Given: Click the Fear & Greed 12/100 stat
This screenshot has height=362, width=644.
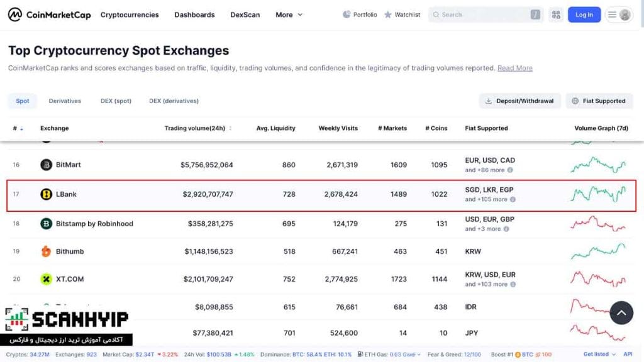Looking at the screenshot, I should pyautogui.click(x=454, y=354).
